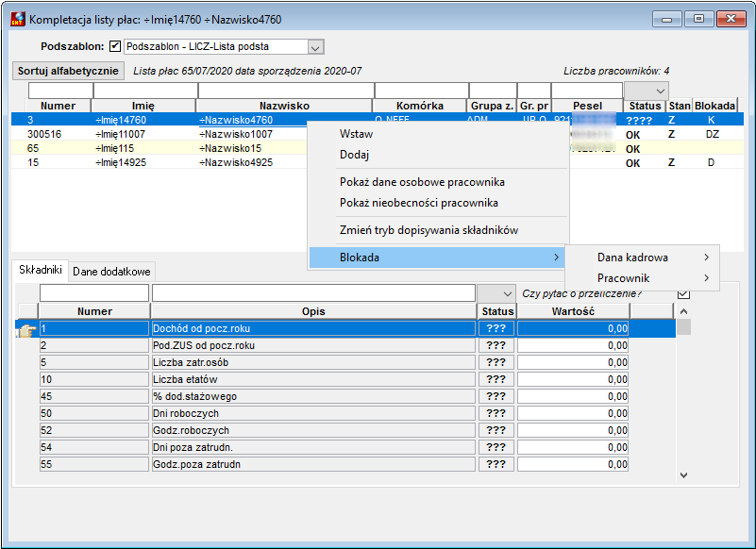
Task: Click the Nazwisko filter field above employee table
Action: click(x=286, y=91)
